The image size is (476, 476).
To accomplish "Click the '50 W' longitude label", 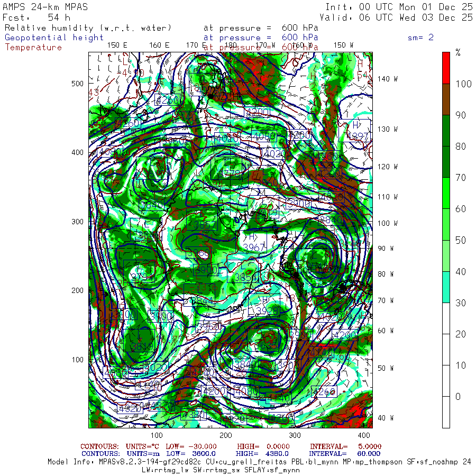I will point(386,368).
